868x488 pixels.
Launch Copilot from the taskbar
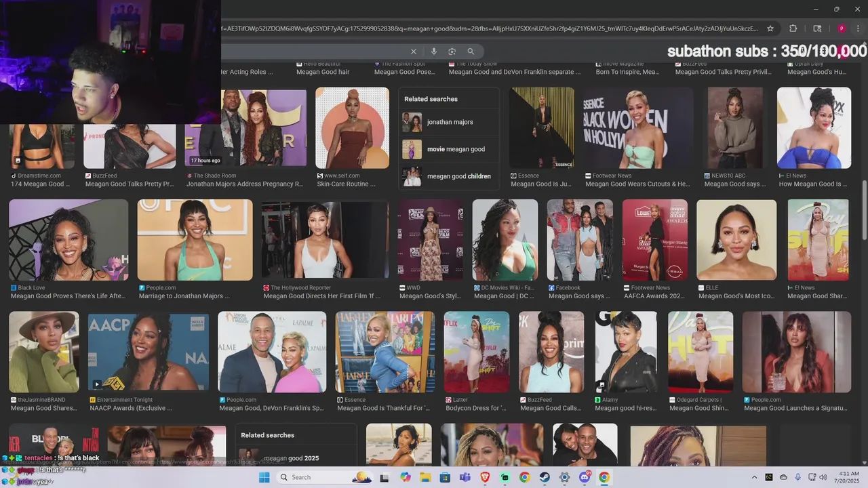[x=405, y=477]
